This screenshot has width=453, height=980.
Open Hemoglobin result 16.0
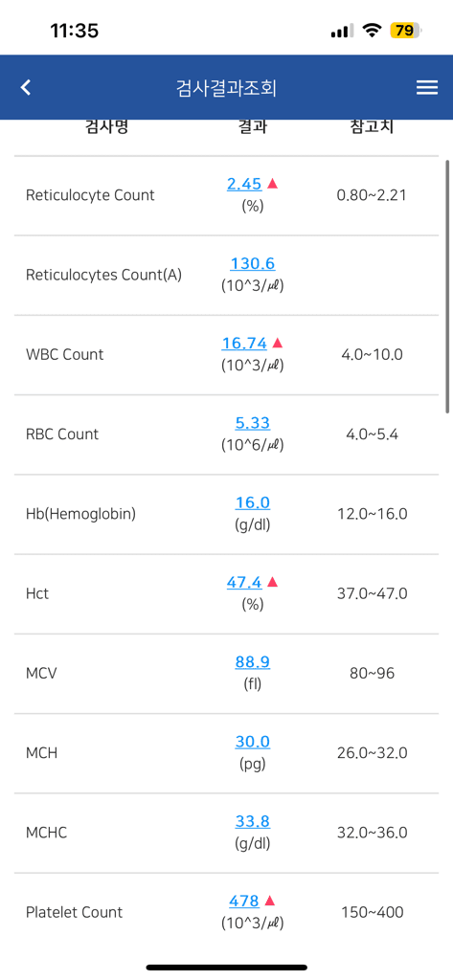pyautogui.click(x=252, y=502)
